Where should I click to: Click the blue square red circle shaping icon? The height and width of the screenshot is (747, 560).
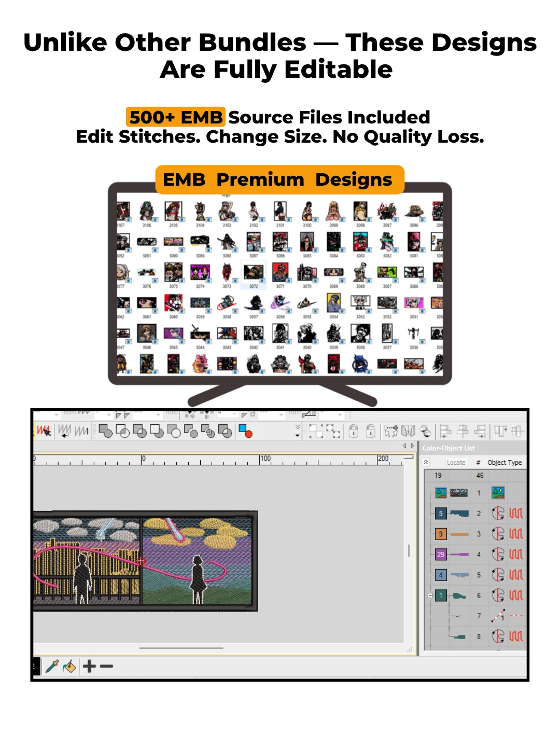pyautogui.click(x=245, y=431)
